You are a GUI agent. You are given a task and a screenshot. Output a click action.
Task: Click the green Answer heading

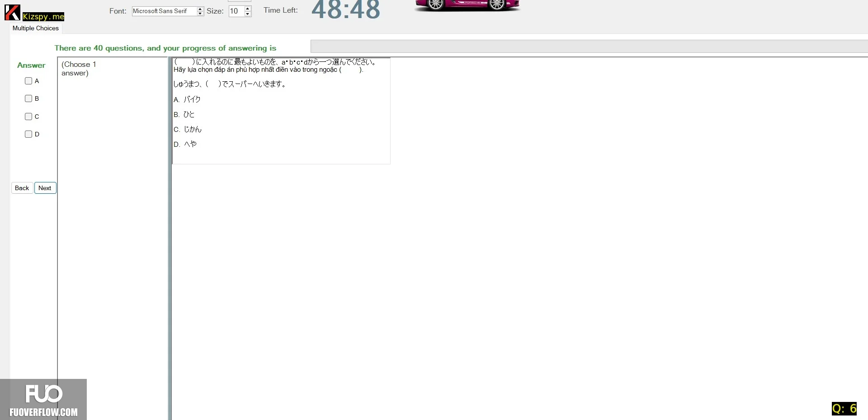point(31,65)
